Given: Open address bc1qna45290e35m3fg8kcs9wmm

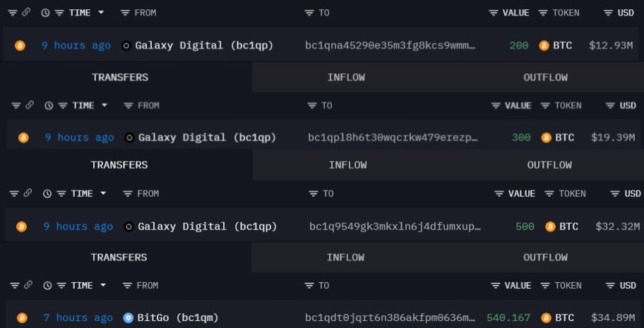Looking at the screenshot, I should tap(390, 46).
